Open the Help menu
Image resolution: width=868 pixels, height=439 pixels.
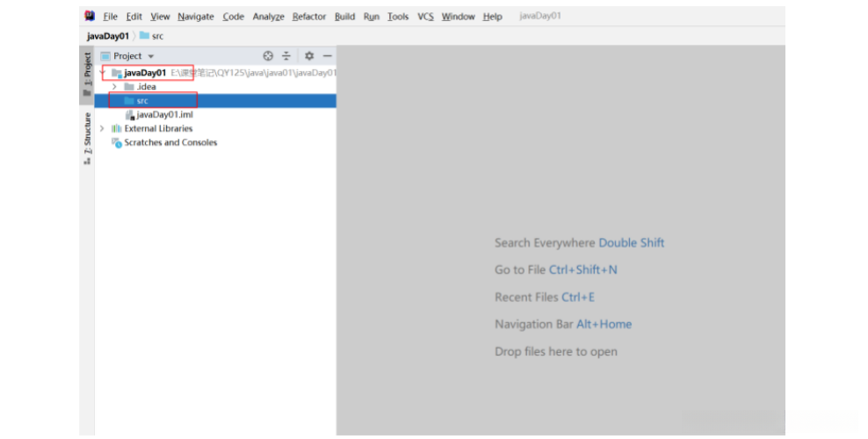(492, 17)
